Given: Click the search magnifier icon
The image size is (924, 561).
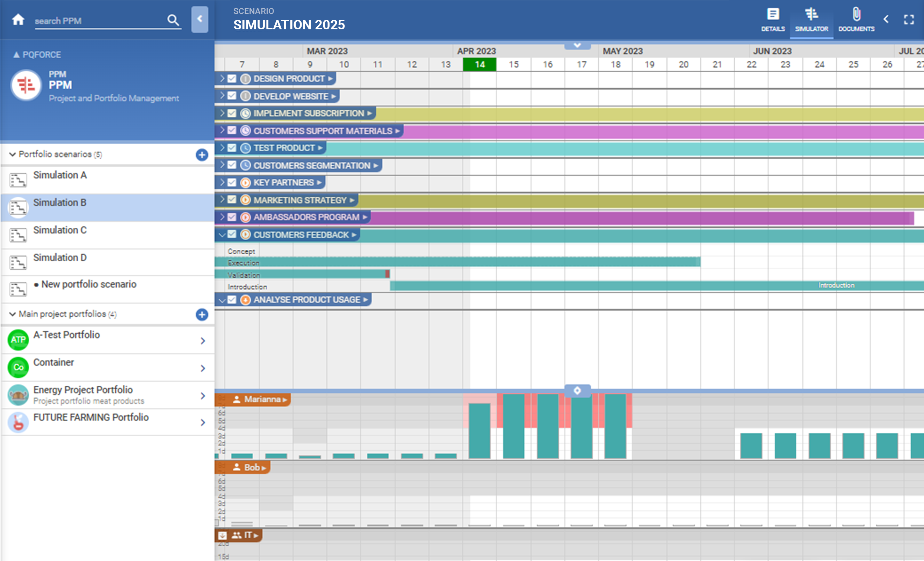Looking at the screenshot, I should pyautogui.click(x=173, y=20).
